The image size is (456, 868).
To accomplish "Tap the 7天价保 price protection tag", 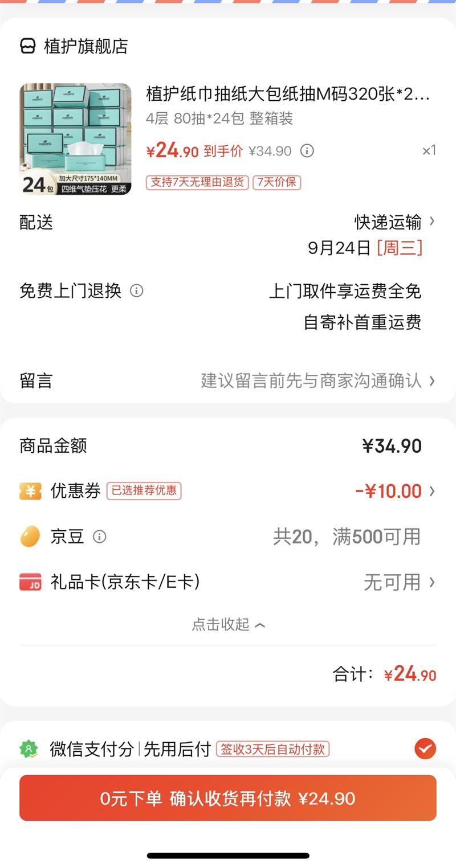I will point(277,182).
